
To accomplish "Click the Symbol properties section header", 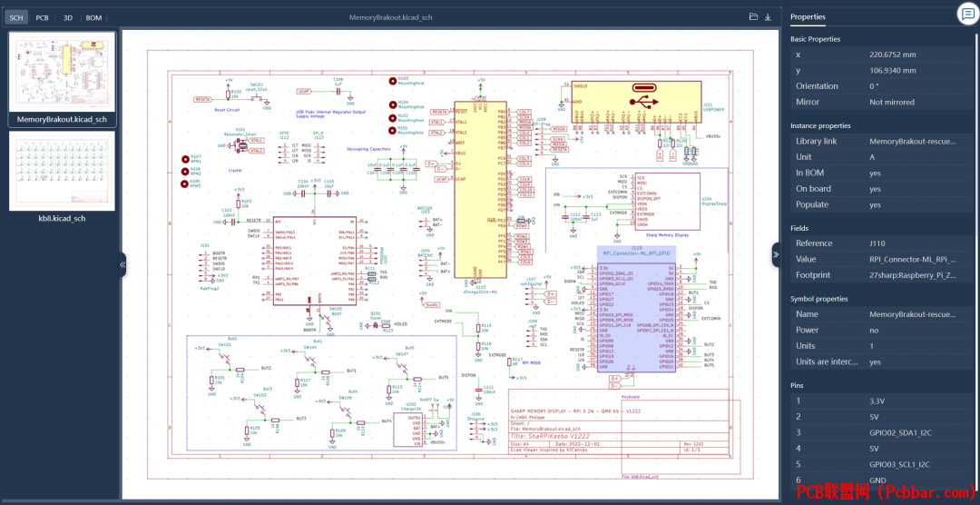I will pyautogui.click(x=818, y=299).
